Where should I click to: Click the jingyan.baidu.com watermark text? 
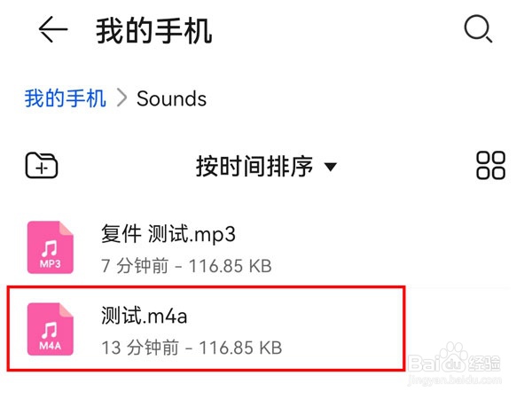[x=455, y=380]
